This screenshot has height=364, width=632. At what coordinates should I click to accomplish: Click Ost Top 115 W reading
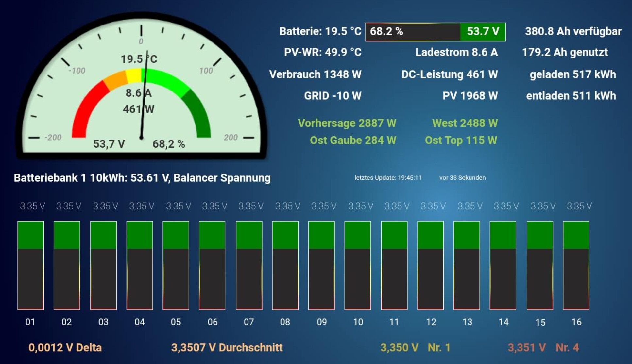pos(461,140)
